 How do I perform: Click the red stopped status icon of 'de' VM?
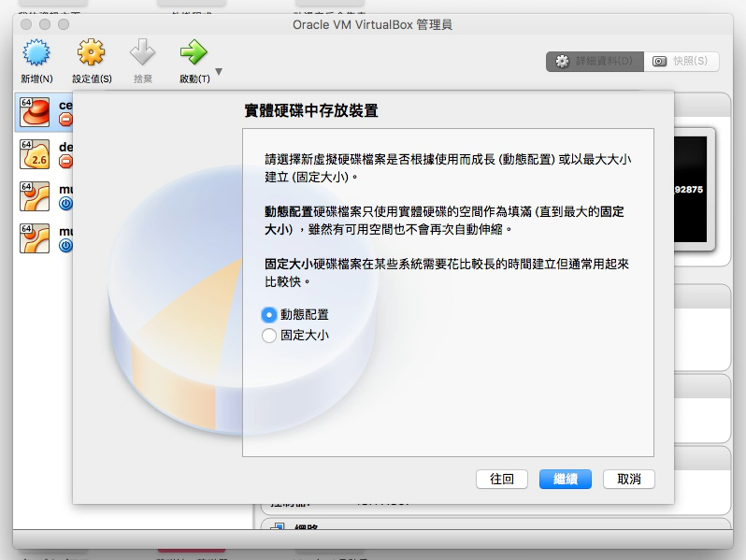point(65,162)
